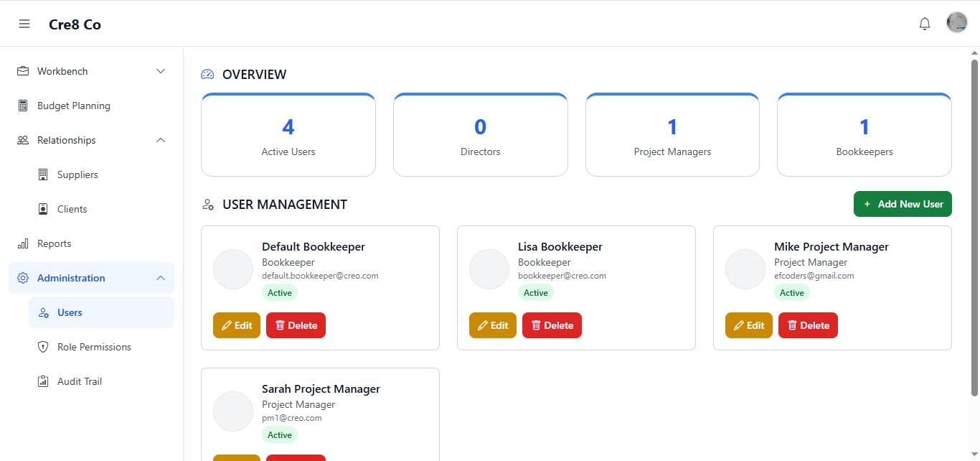Click the Reports bar chart icon

click(x=23, y=243)
